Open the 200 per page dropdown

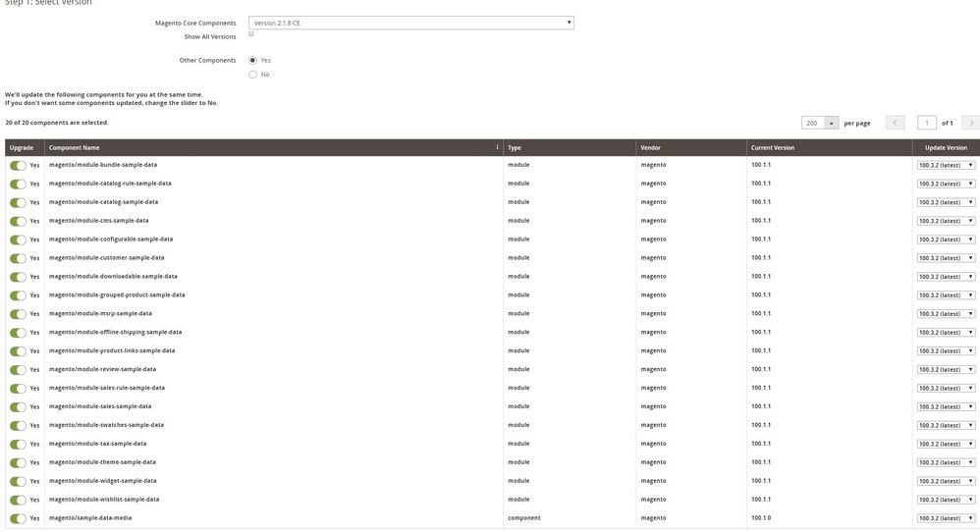coord(819,123)
